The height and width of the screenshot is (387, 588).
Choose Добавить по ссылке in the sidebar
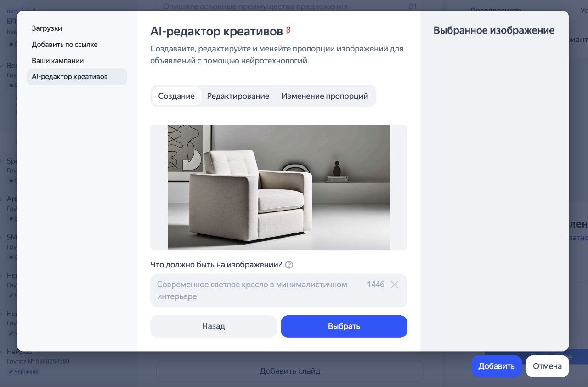65,45
